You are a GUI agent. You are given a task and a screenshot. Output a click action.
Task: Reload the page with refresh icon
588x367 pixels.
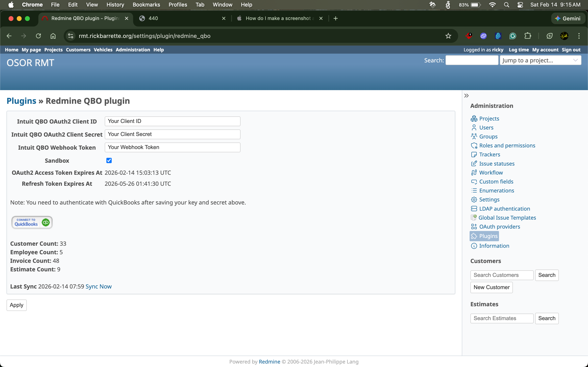click(x=38, y=36)
